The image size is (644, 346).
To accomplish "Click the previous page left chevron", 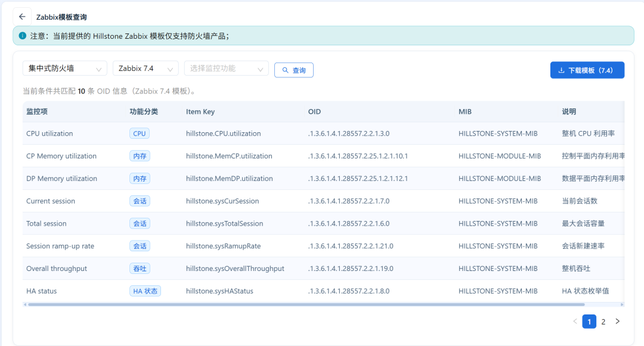I will [x=575, y=322].
